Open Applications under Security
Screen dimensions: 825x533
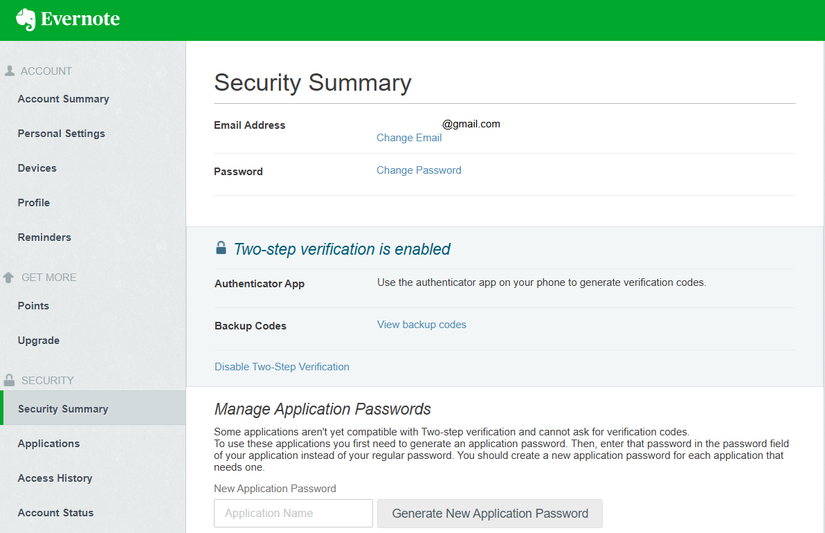[x=48, y=444]
